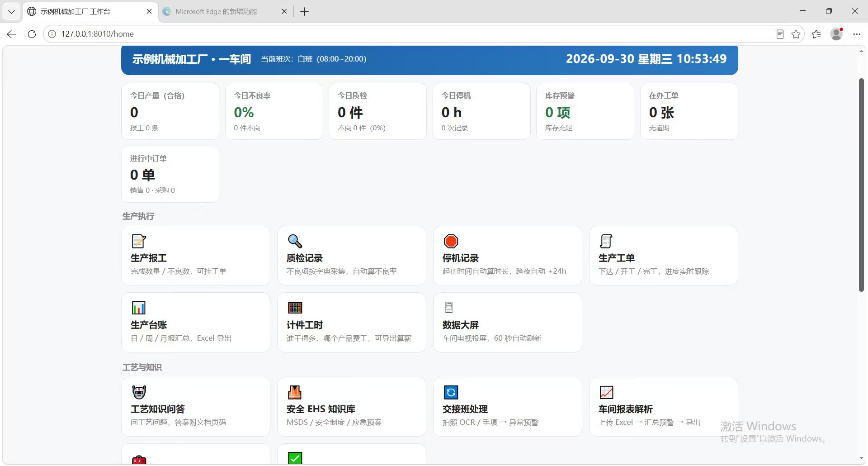Click the 今日停机 stat card
This screenshot has width=868, height=466.
(481, 111)
